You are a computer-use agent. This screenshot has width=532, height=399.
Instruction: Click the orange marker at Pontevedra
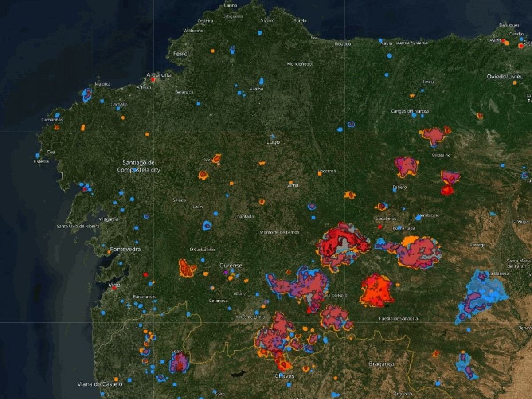coord(109,252)
